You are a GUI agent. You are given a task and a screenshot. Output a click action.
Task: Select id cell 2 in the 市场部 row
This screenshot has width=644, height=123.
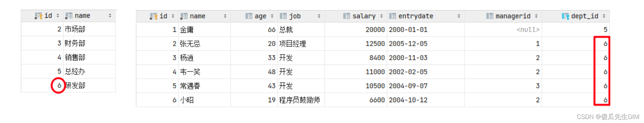(42, 29)
